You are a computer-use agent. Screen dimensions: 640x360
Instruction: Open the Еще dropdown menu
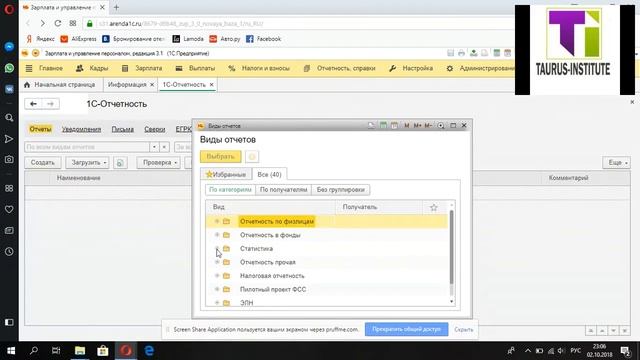[x=616, y=162]
